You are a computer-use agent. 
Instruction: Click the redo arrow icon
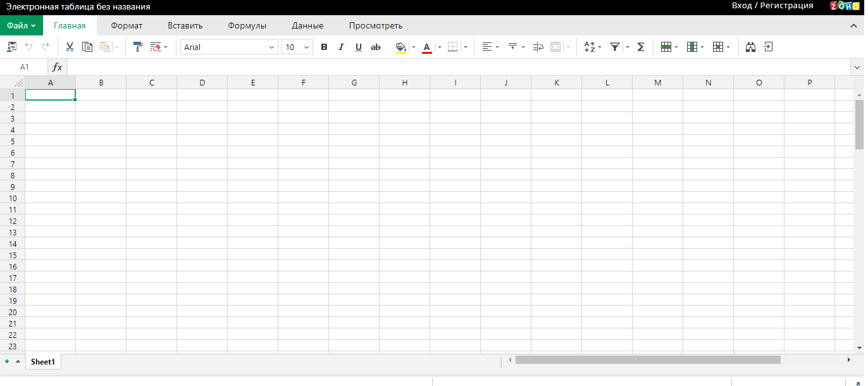(x=46, y=47)
